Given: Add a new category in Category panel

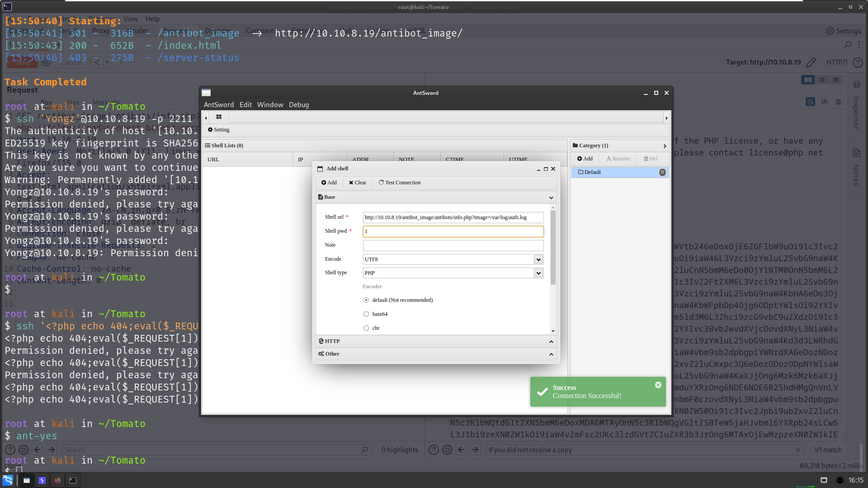Looking at the screenshot, I should pyautogui.click(x=585, y=159).
